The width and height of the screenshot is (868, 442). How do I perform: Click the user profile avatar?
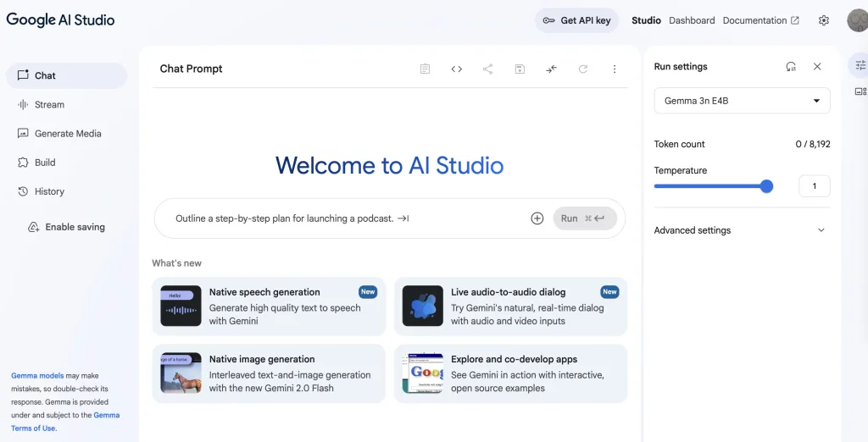tap(858, 20)
